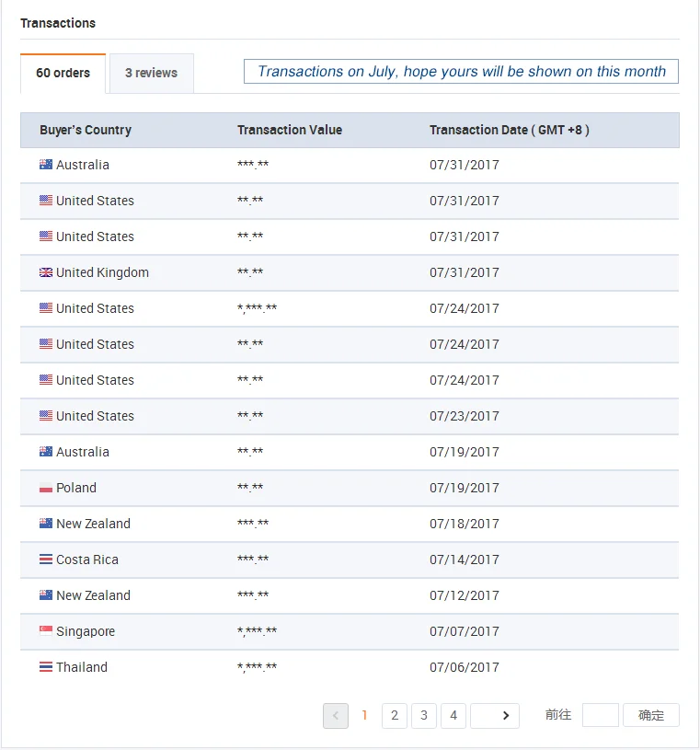This screenshot has height=750, width=700.
Task: Focus the page number input field
Action: tap(600, 715)
